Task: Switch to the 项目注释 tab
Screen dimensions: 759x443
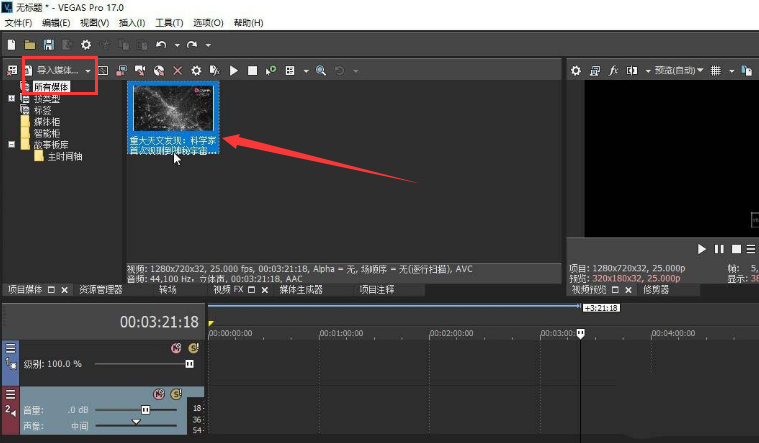Action: 377,290
